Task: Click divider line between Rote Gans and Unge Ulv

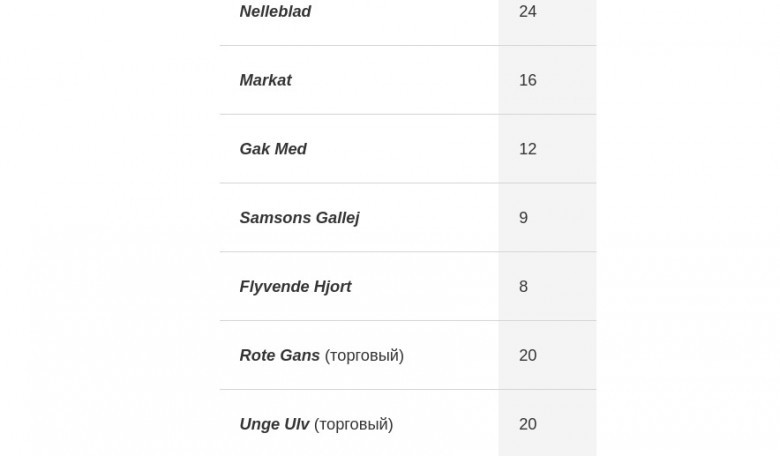Action: pos(408,389)
